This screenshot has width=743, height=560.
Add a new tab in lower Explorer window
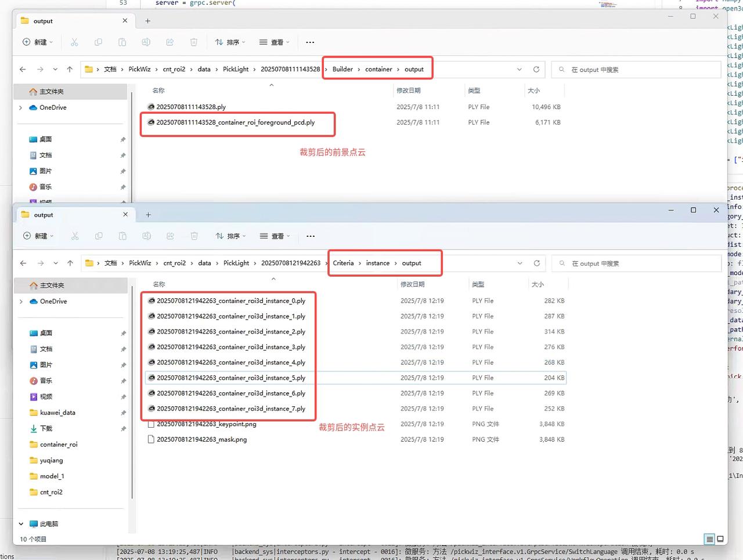coord(148,215)
